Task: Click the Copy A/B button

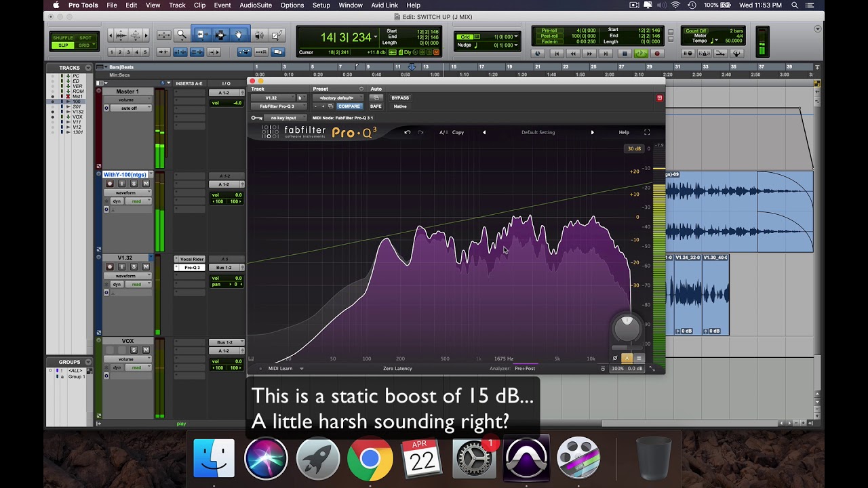Action: point(458,132)
